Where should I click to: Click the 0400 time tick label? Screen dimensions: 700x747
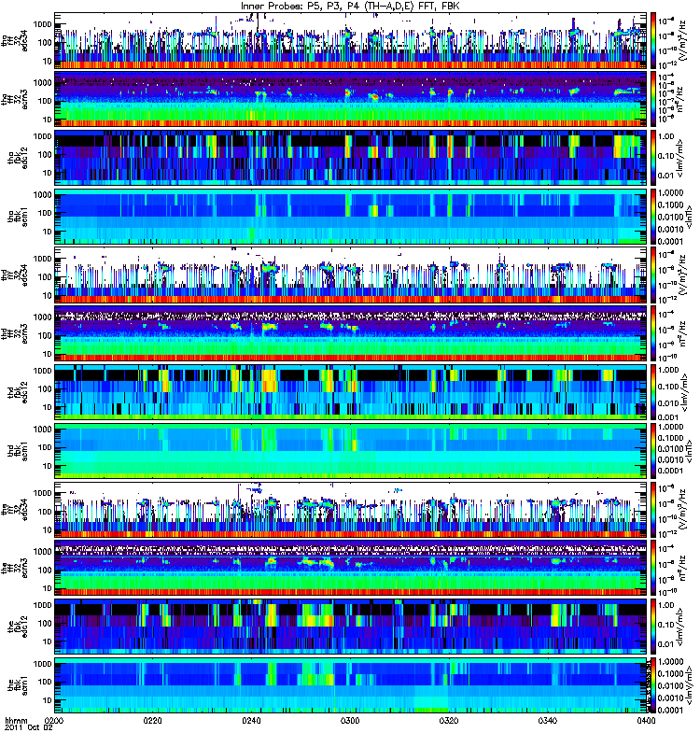[646, 720]
